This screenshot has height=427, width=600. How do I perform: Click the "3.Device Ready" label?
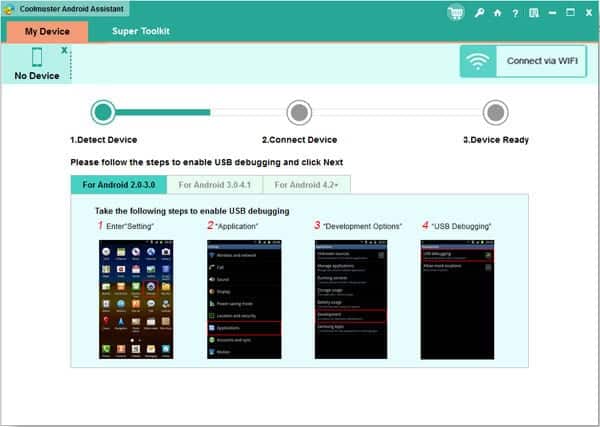point(496,140)
